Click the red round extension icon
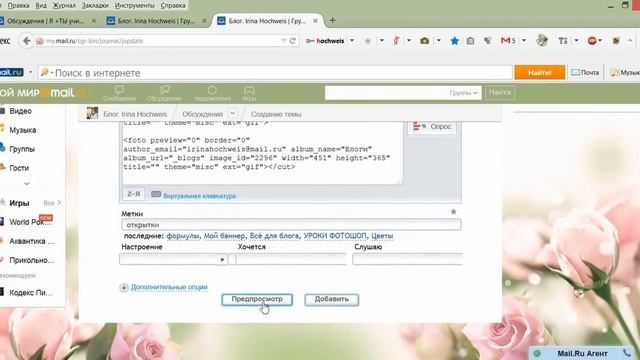This screenshot has width=640, height=360. click(x=592, y=41)
